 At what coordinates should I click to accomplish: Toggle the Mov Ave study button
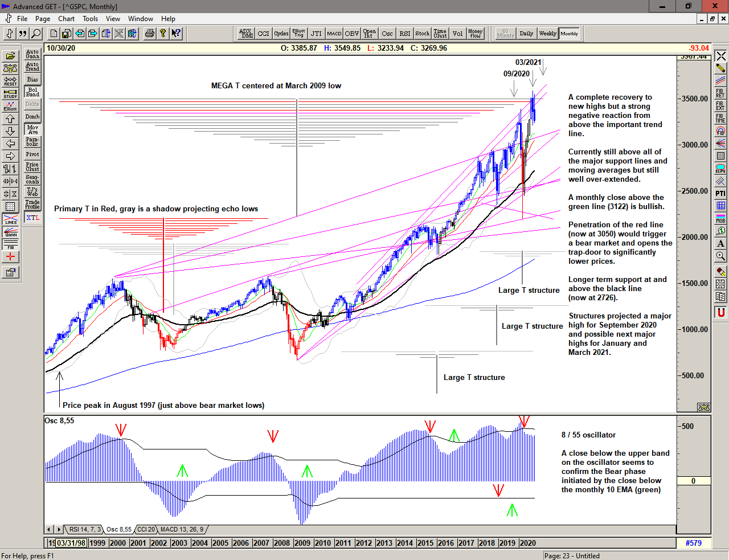click(x=32, y=130)
